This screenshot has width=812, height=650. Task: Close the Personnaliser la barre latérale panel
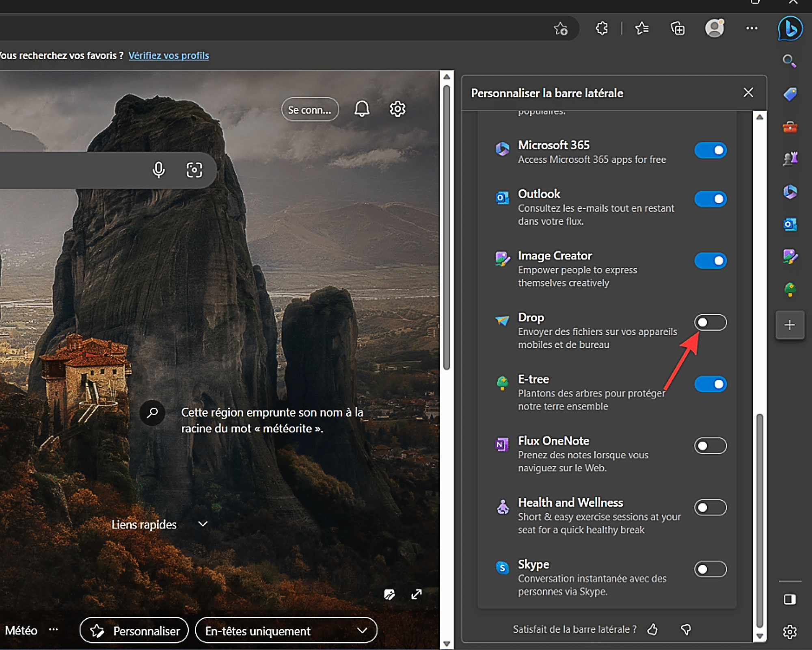(x=748, y=93)
